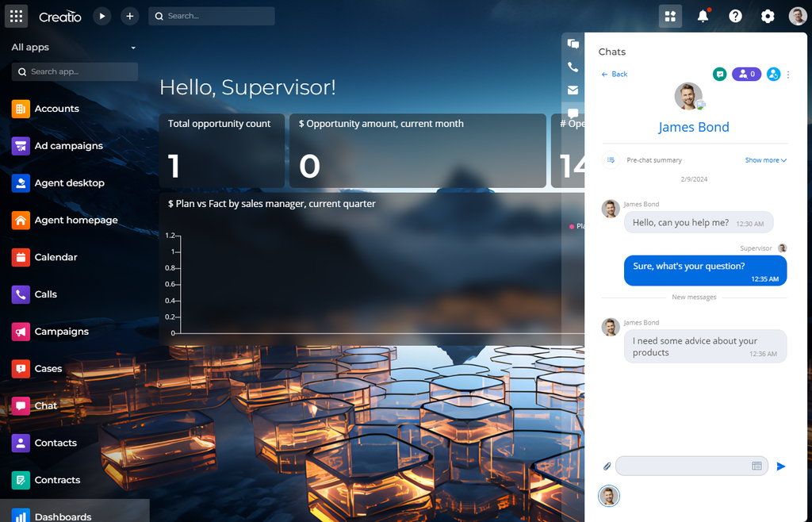Screen dimensions: 812x522
Task: Switch to the chats tab in communication panel
Action: tap(573, 44)
